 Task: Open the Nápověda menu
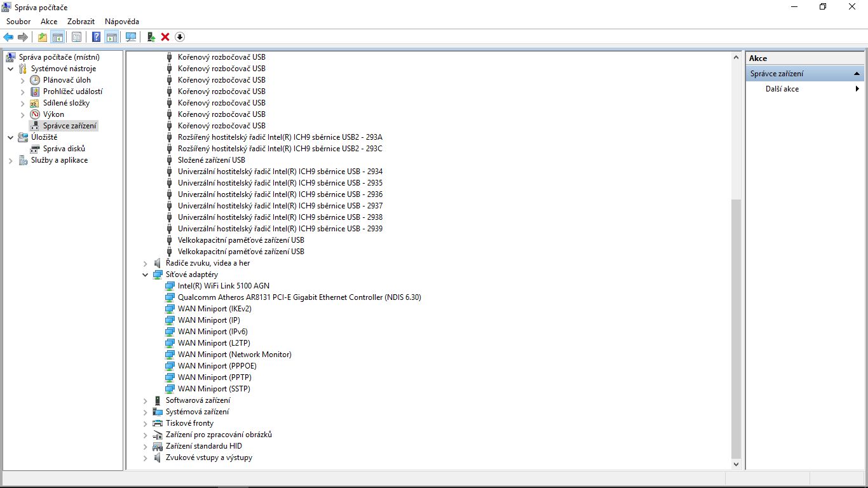pyautogui.click(x=122, y=22)
